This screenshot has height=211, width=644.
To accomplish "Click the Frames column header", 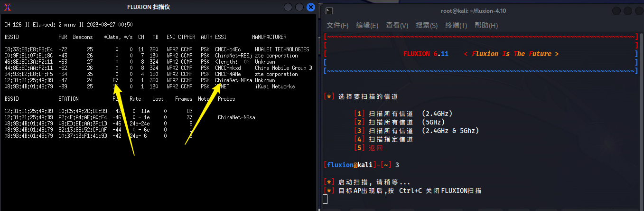I will [x=184, y=99].
